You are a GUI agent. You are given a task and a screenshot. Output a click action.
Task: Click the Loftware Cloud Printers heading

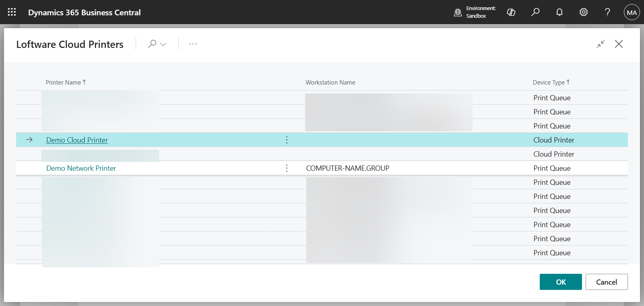coord(70,44)
